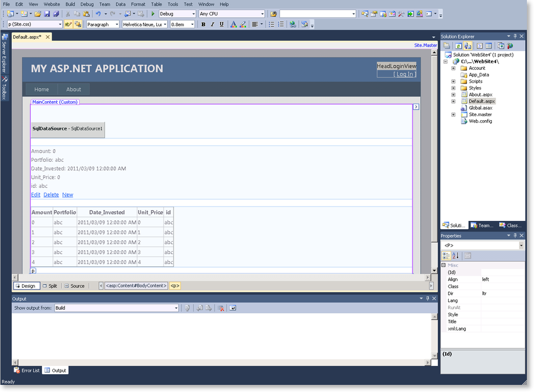The width and height of the screenshot is (534, 392).
Task: Open the Server Explorer side tab
Action: click(4, 54)
